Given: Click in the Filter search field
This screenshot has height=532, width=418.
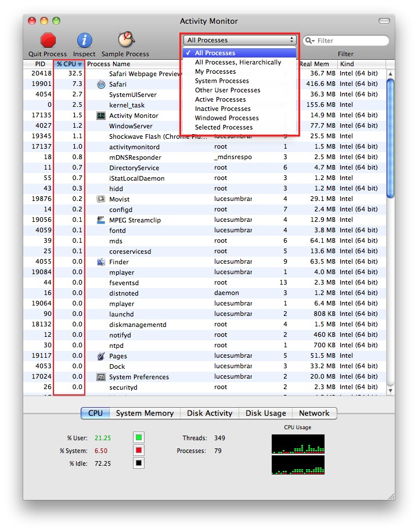Looking at the screenshot, I should (x=346, y=41).
